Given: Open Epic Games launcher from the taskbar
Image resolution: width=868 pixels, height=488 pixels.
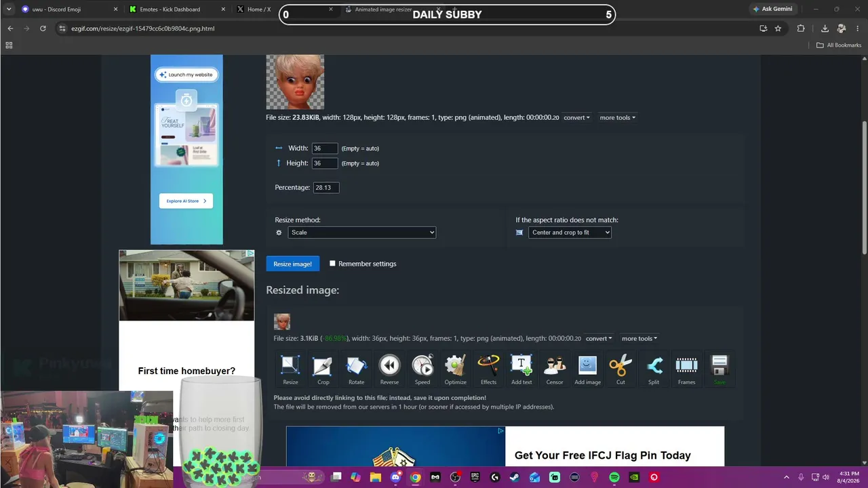Looking at the screenshot, I should [x=475, y=477].
